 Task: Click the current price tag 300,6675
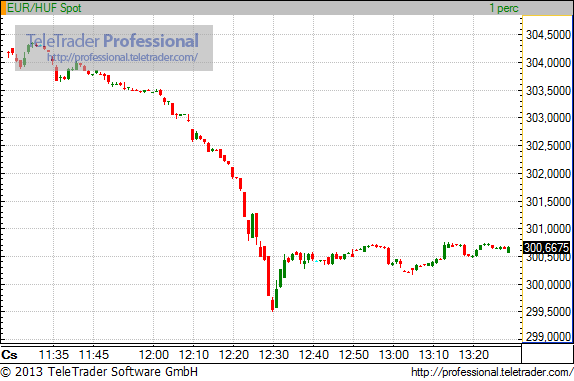click(x=547, y=248)
